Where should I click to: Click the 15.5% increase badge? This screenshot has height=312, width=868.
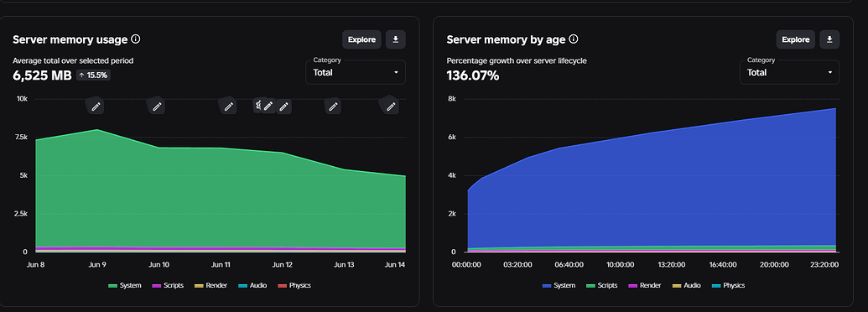coord(93,75)
